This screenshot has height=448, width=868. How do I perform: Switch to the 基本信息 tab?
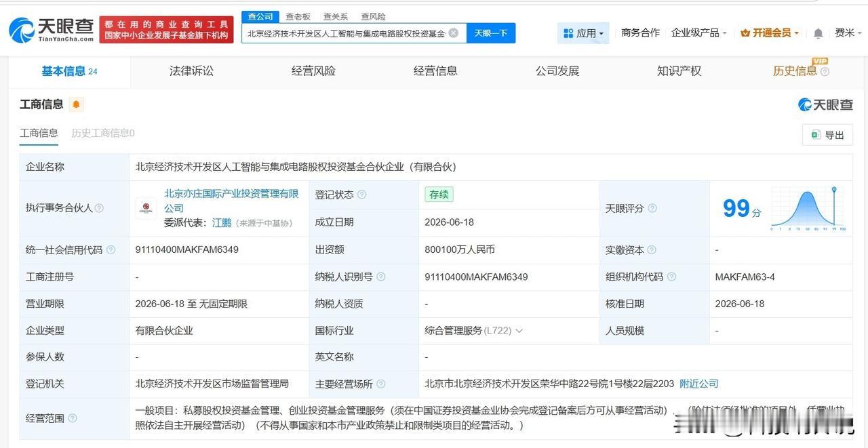click(x=69, y=71)
